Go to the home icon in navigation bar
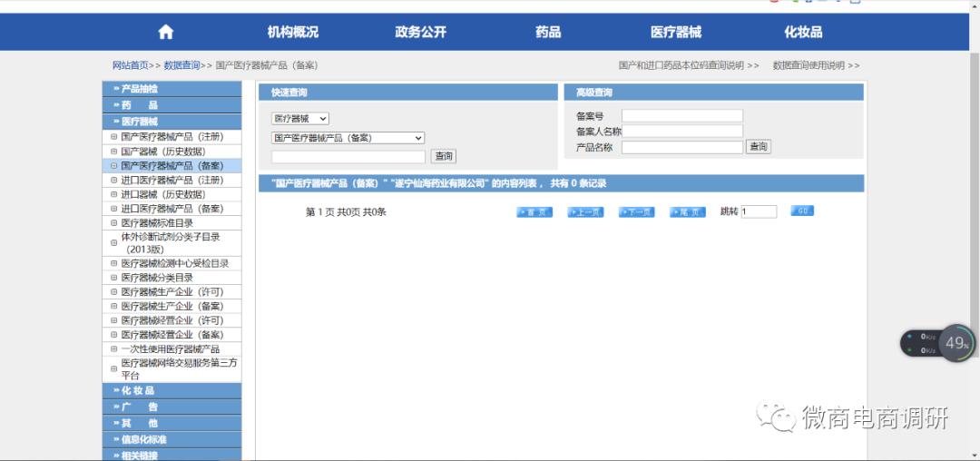The width and height of the screenshot is (980, 461). [166, 32]
